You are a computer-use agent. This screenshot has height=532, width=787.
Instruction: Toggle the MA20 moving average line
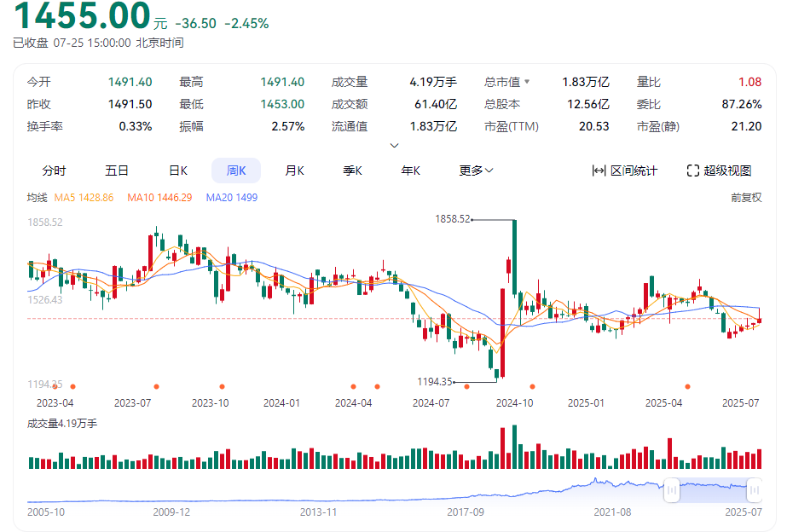coord(231,197)
